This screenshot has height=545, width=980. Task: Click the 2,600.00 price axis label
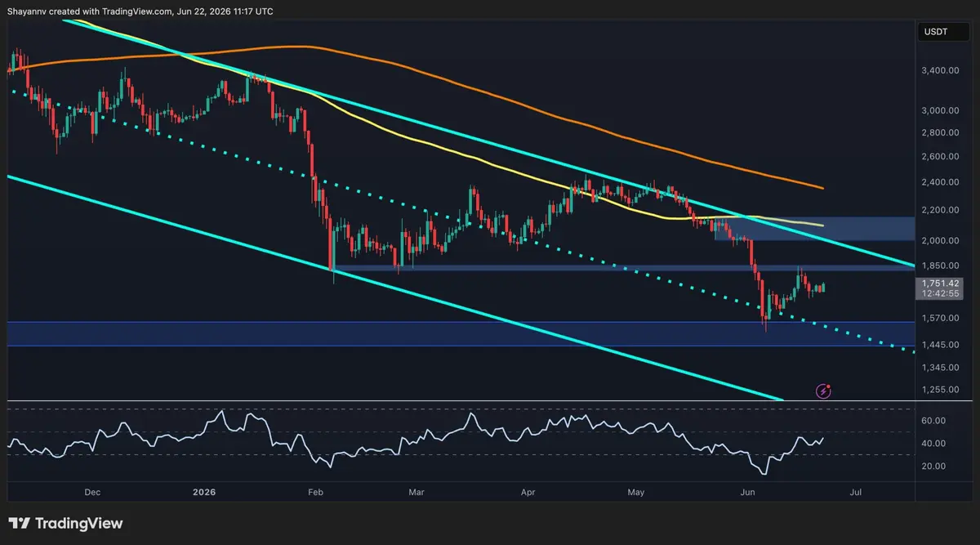tap(941, 156)
